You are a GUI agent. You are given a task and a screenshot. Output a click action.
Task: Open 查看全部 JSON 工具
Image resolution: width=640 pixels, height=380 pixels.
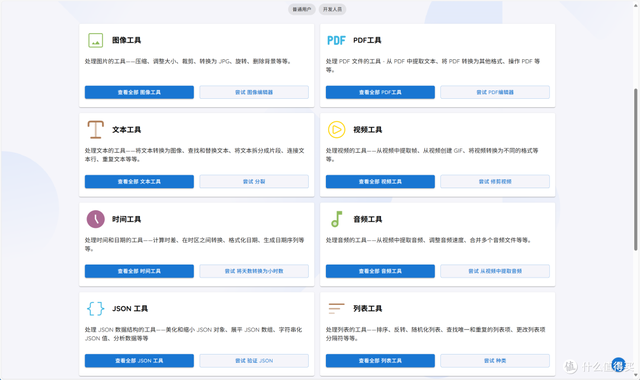139,360
